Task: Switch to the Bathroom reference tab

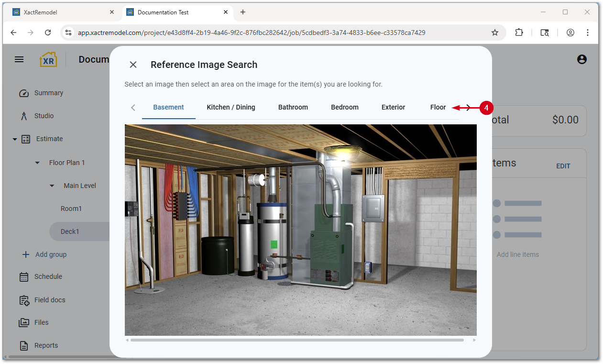Action: point(293,107)
